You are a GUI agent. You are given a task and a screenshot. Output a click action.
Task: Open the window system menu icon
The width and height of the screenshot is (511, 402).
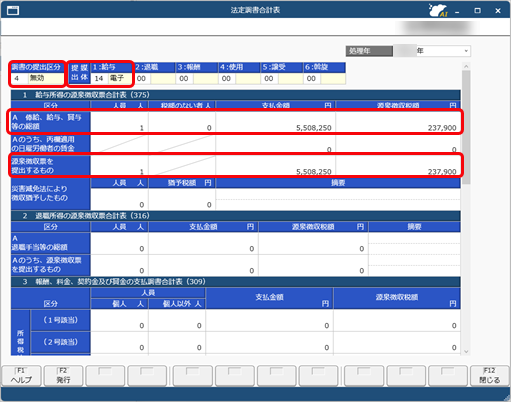[13, 10]
